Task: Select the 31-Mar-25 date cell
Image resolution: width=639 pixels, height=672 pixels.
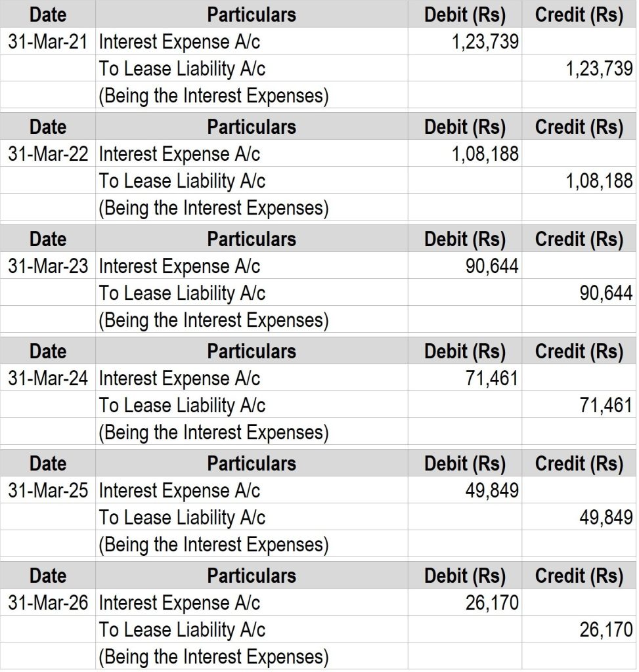Action: 48,490
